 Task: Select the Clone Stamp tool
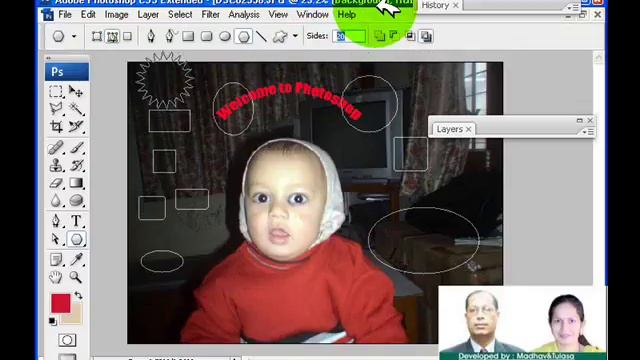pyautogui.click(x=56, y=165)
